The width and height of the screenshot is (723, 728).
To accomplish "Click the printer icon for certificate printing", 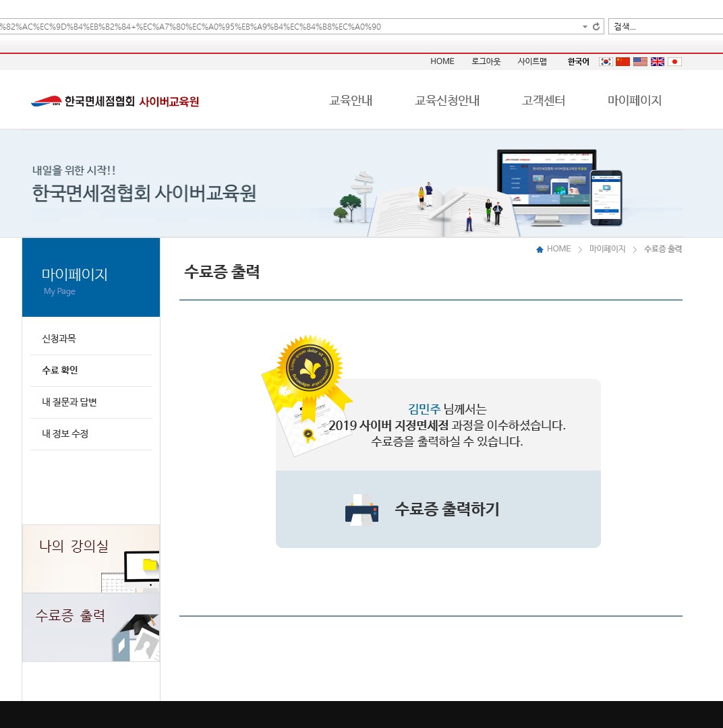I will coord(361,510).
